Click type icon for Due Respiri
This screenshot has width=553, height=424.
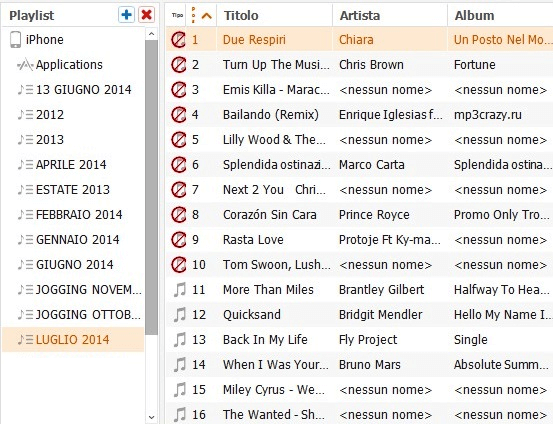[178, 40]
